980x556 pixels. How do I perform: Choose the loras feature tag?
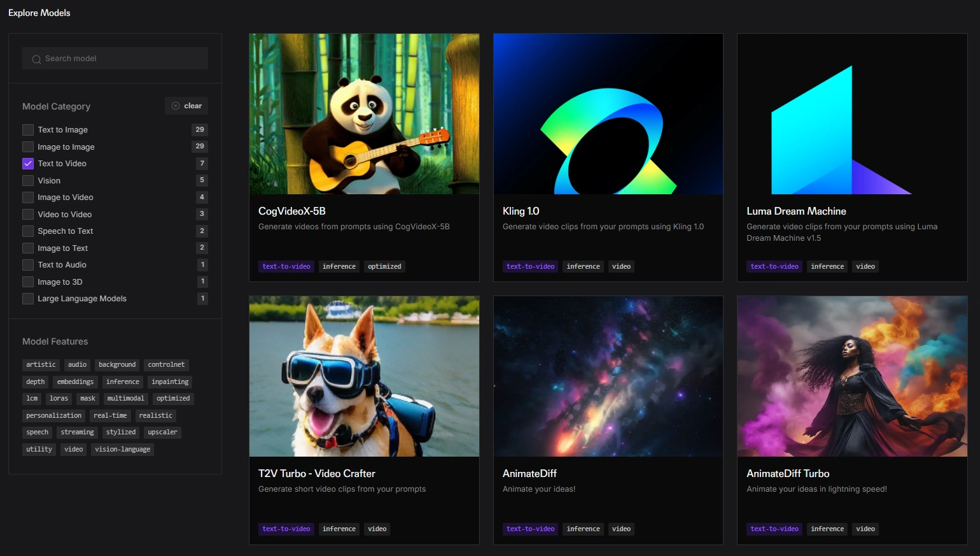point(59,399)
